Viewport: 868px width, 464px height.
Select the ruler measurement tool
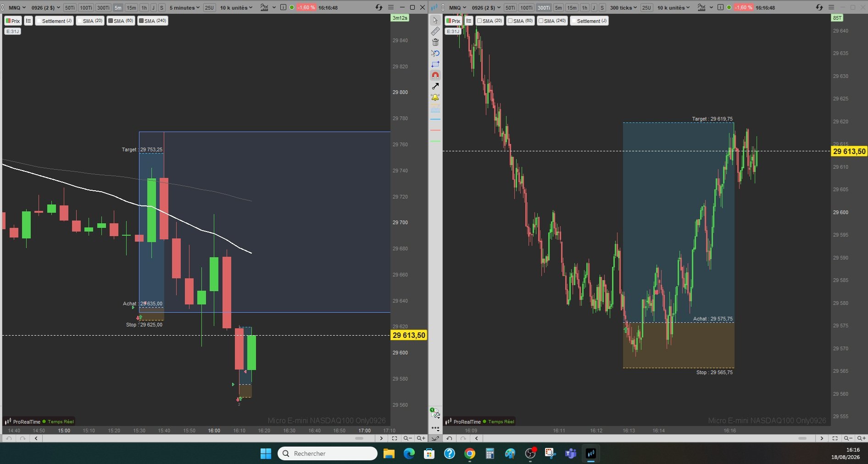(435, 31)
